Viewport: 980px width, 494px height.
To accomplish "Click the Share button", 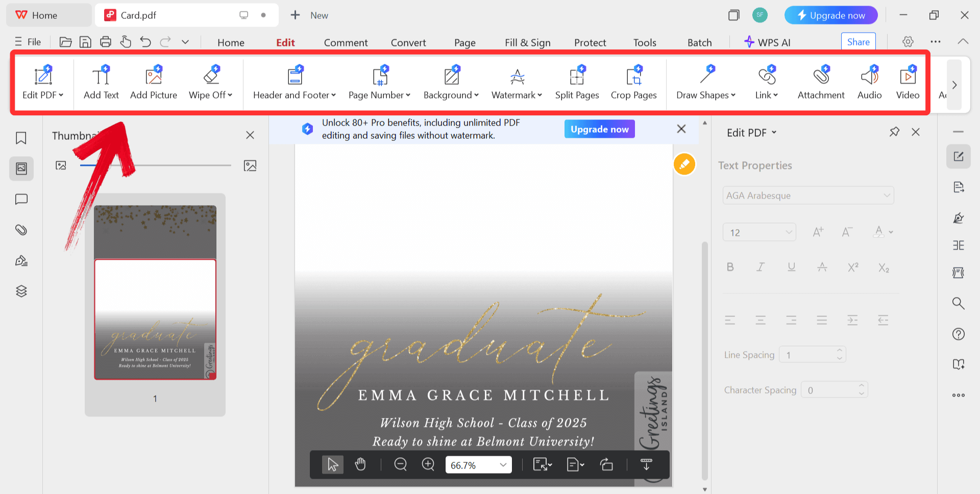I will click(x=858, y=42).
